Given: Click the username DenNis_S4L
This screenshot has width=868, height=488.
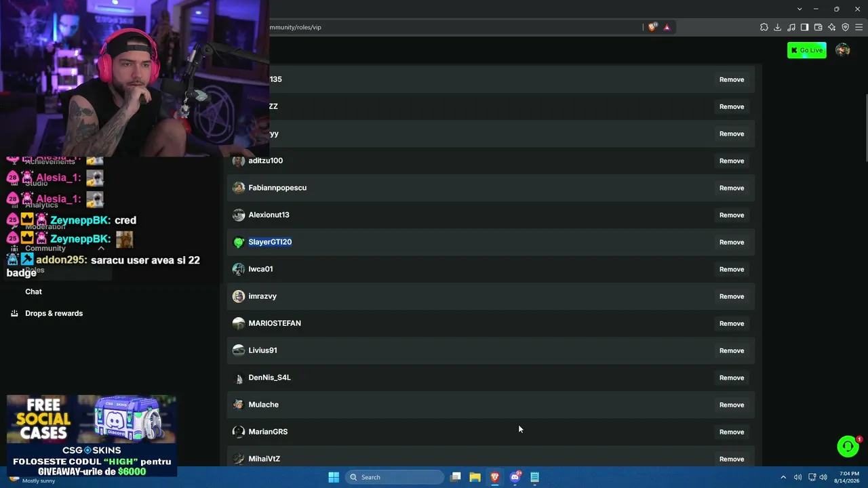Looking at the screenshot, I should (x=270, y=378).
